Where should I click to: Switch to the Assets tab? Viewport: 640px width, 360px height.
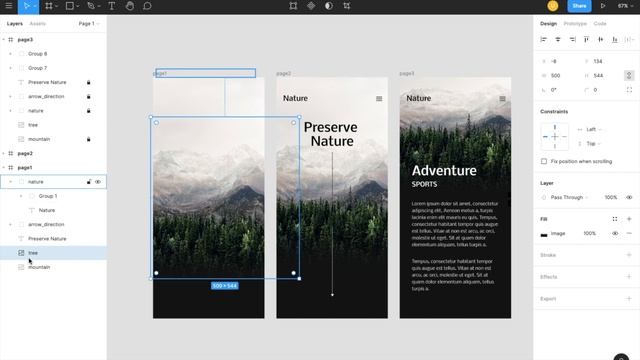pos(38,24)
